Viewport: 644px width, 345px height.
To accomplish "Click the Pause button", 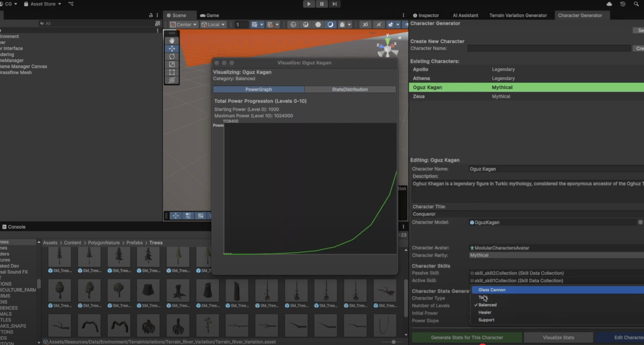I will point(322,4).
